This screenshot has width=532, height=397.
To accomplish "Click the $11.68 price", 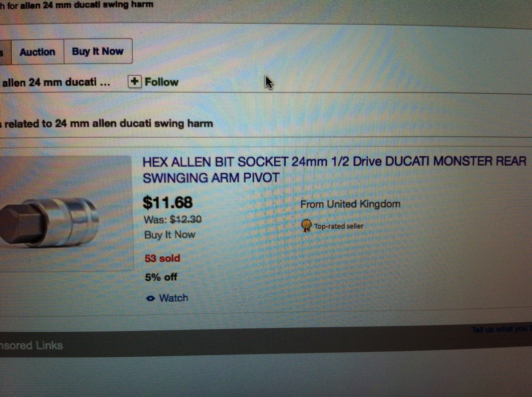I will click(168, 202).
